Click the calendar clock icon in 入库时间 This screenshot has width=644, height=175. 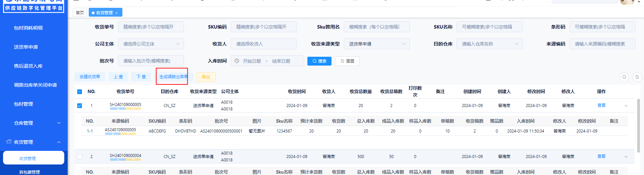(237, 61)
